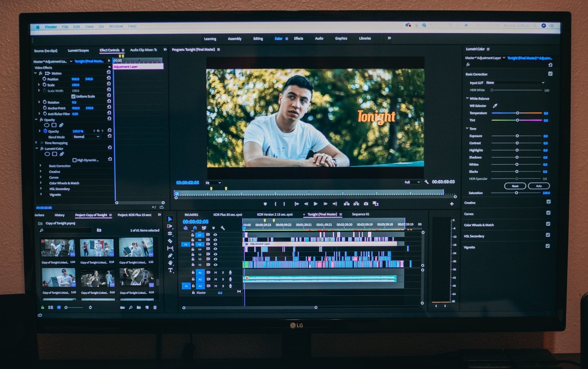
Task: Click the Reset tone button
Action: (515, 186)
